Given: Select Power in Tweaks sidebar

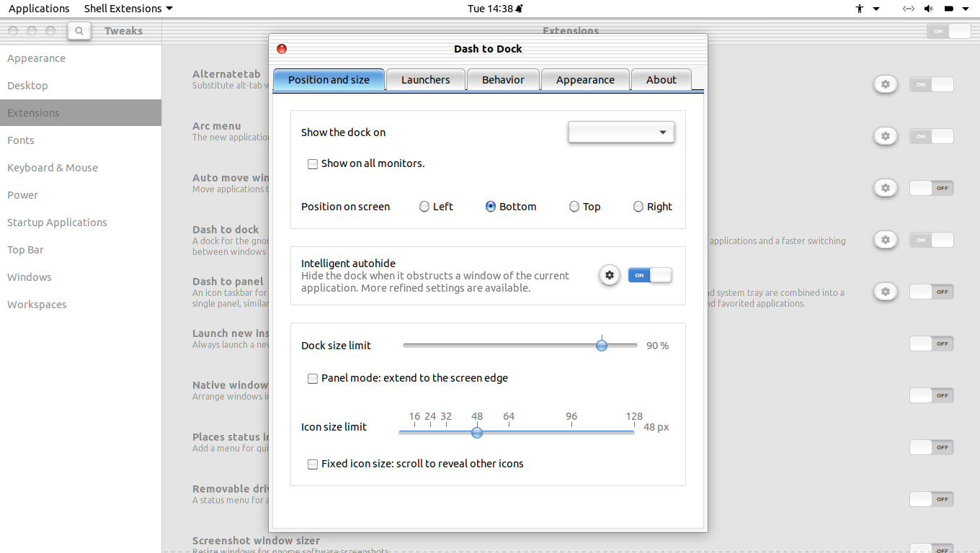Looking at the screenshot, I should pos(81,195).
